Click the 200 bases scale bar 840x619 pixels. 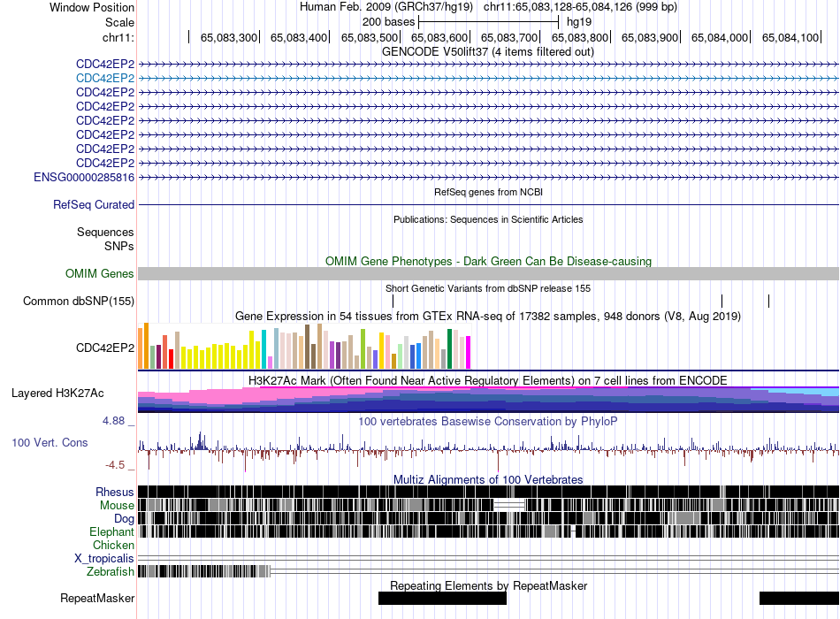point(489,22)
